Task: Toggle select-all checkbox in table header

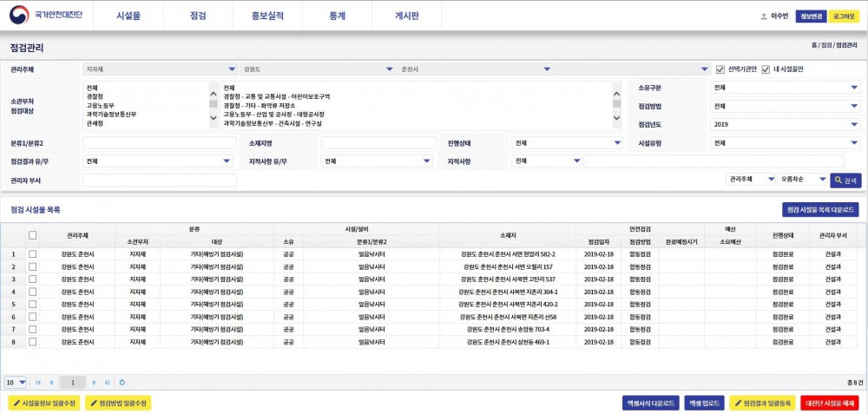Action: (x=33, y=235)
